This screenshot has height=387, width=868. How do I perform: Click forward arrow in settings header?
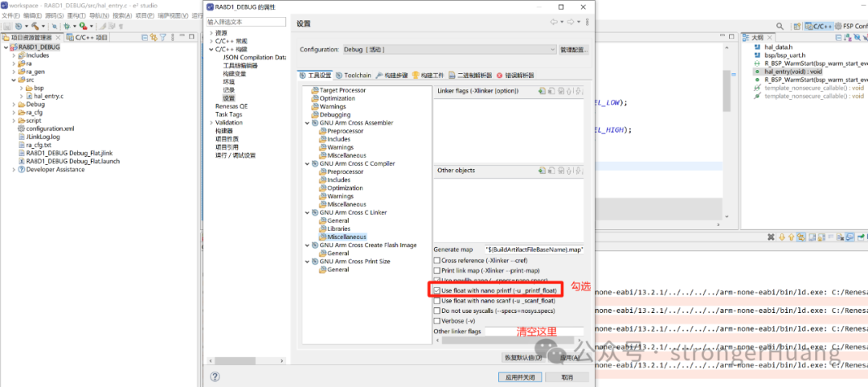[x=570, y=22]
